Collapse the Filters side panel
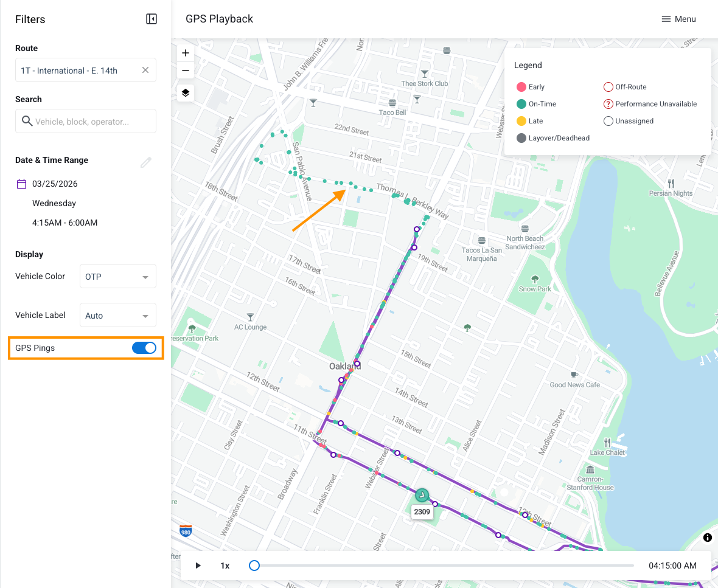 point(152,19)
